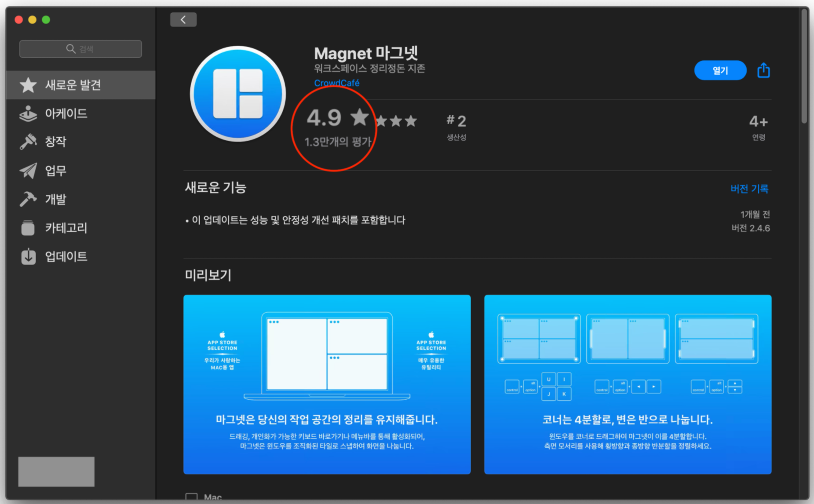Screen dimensions: 814x504
Task: Click the 새로운 기능 heading
Action: (215, 188)
